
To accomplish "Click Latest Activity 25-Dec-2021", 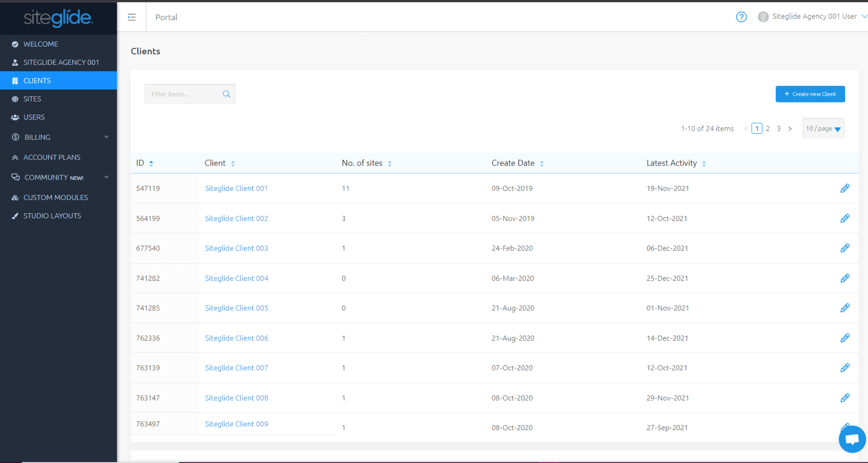I will click(667, 278).
